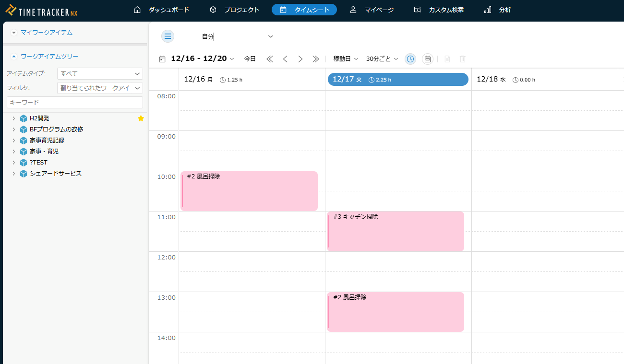624x364 pixels.
Task: Open the #2 風呂掃除 entry on 12/16
Action: point(249,191)
